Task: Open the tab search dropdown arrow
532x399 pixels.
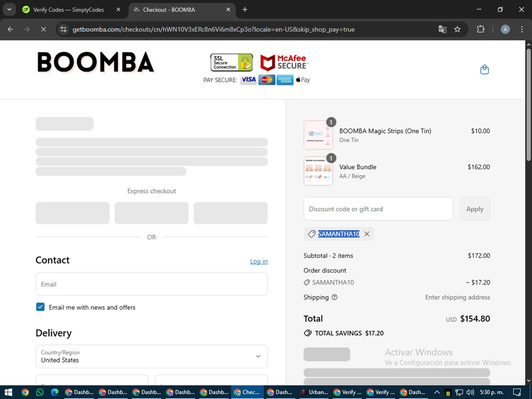Action: 9,10
